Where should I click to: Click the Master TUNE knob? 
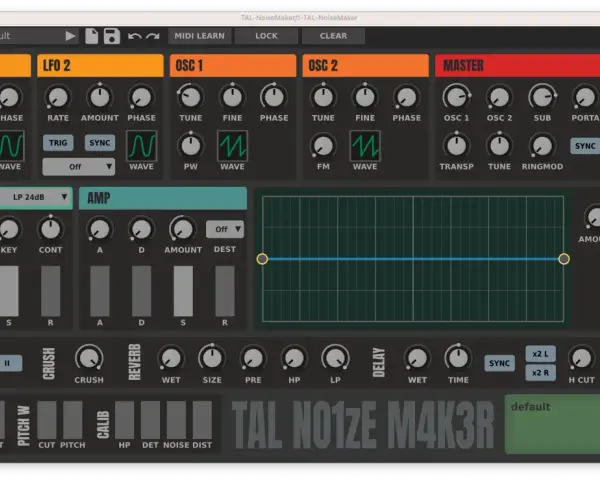(x=499, y=146)
